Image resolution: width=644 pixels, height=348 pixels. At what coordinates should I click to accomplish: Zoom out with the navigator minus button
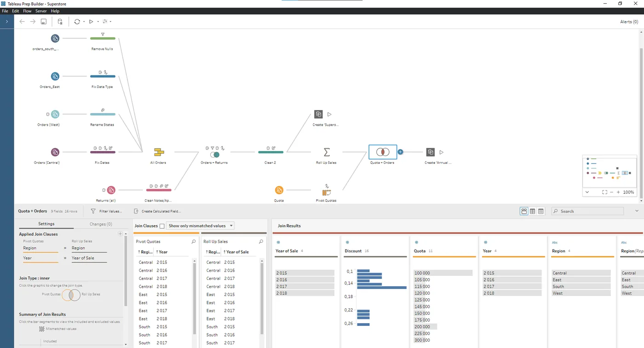point(611,192)
